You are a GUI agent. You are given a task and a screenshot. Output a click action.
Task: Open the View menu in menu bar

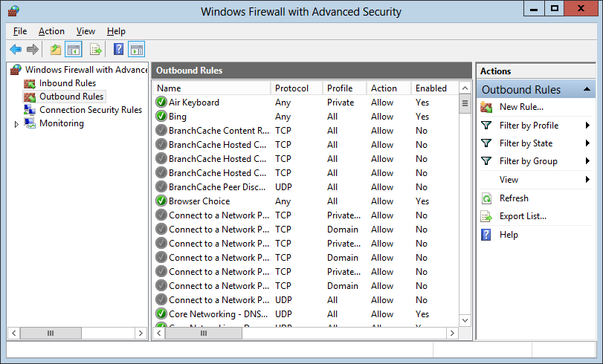point(86,31)
